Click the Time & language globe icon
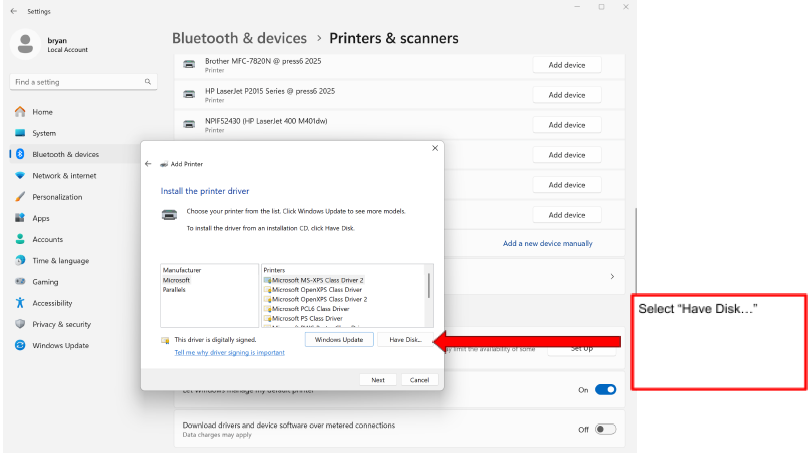The image size is (811, 453). 20,260
